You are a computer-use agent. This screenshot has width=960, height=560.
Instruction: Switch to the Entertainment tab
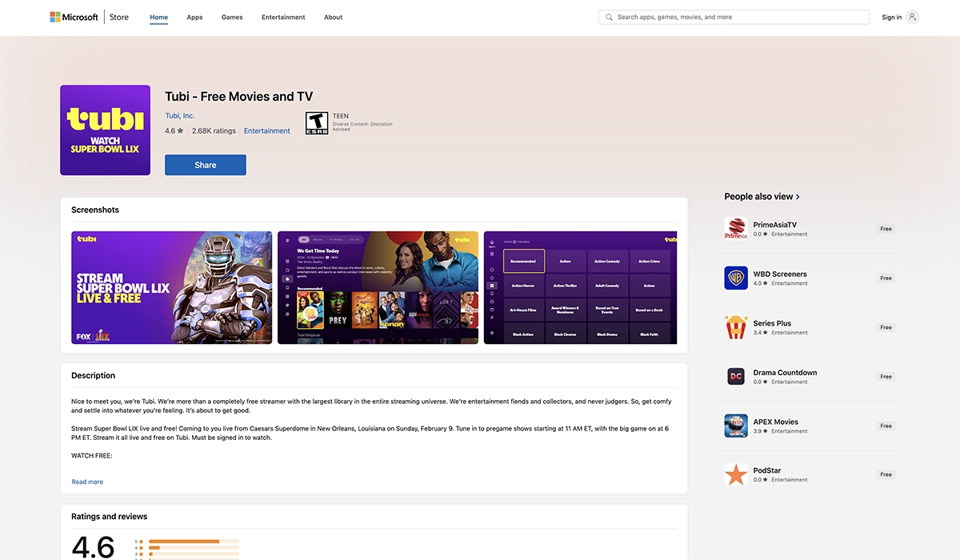(x=283, y=17)
